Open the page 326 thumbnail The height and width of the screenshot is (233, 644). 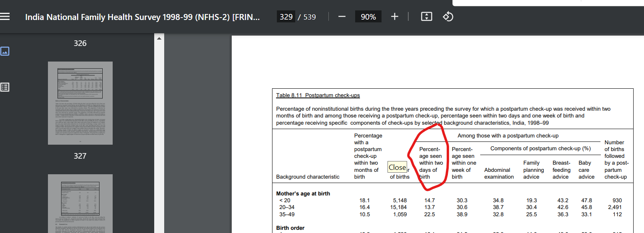[x=80, y=103]
